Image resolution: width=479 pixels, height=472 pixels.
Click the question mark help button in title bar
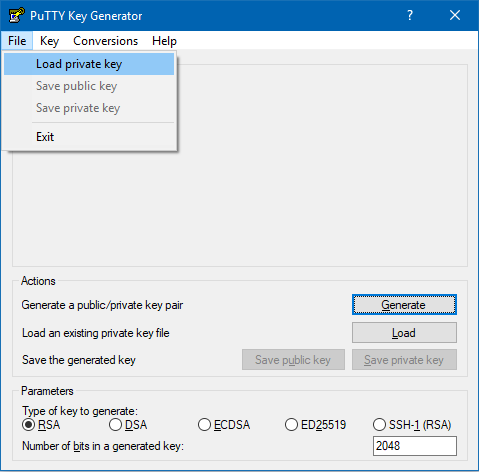coord(410,15)
